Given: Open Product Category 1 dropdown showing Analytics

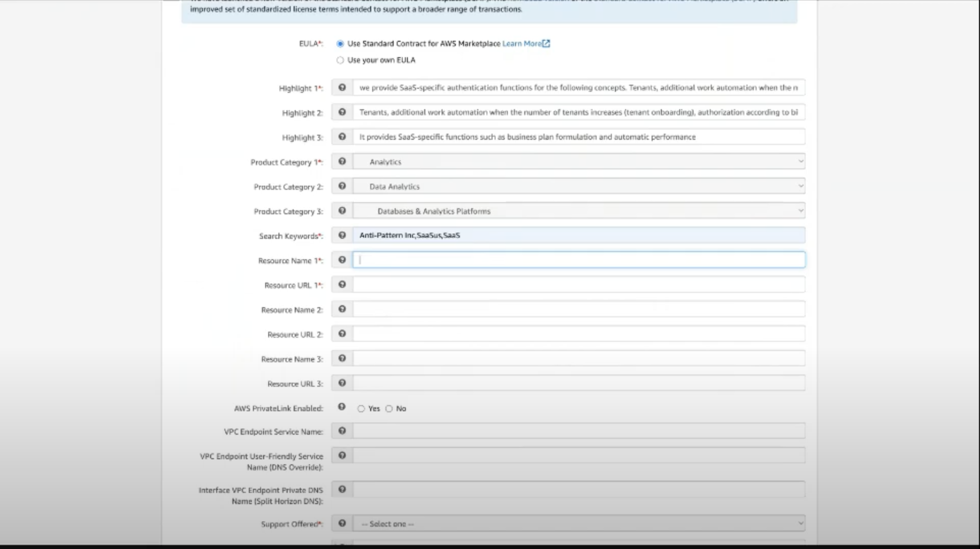Looking at the screenshot, I should (x=579, y=162).
